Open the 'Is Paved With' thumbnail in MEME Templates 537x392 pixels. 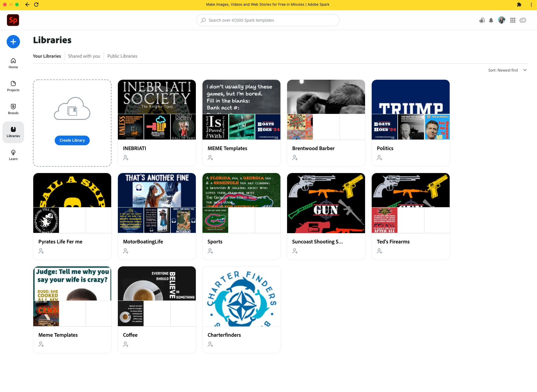[x=215, y=127]
